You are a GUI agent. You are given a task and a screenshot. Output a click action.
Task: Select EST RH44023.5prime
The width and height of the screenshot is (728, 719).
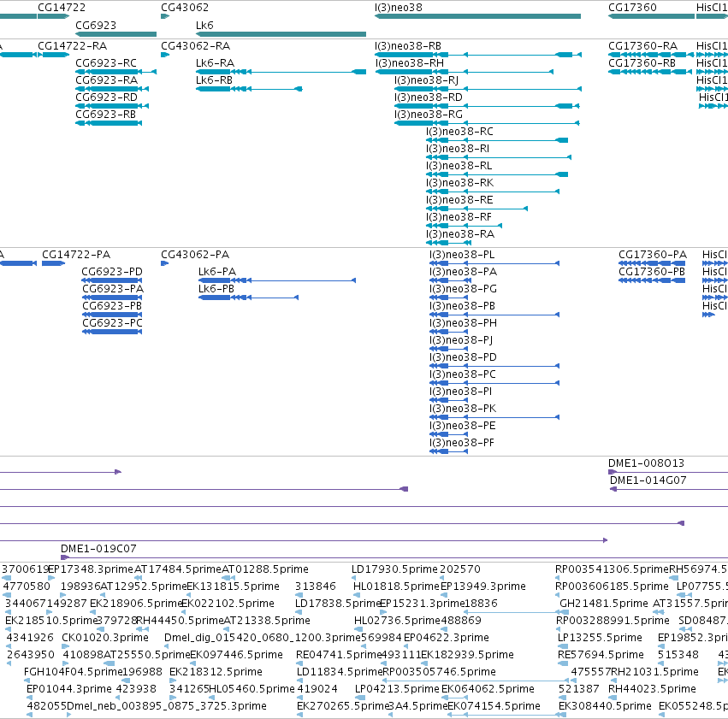coord(653,689)
